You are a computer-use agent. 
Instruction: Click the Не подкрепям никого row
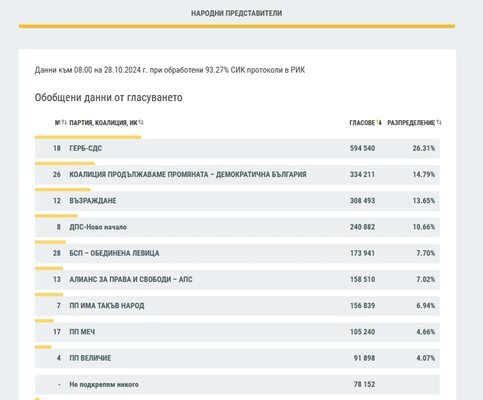(x=237, y=384)
